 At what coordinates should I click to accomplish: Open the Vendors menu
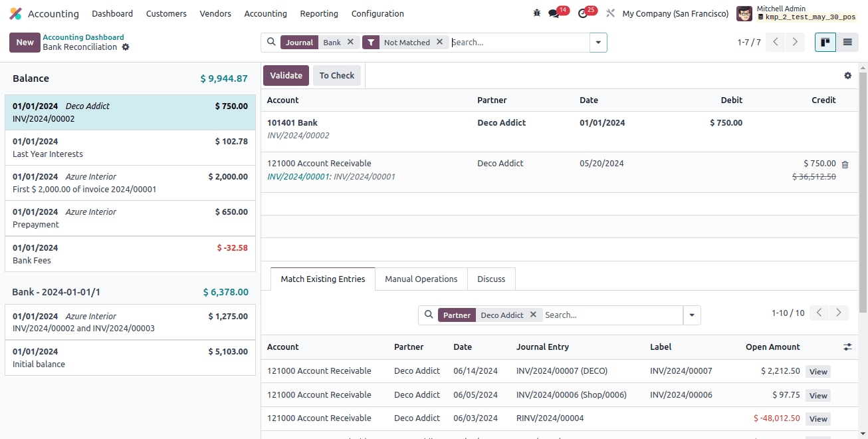coord(215,13)
